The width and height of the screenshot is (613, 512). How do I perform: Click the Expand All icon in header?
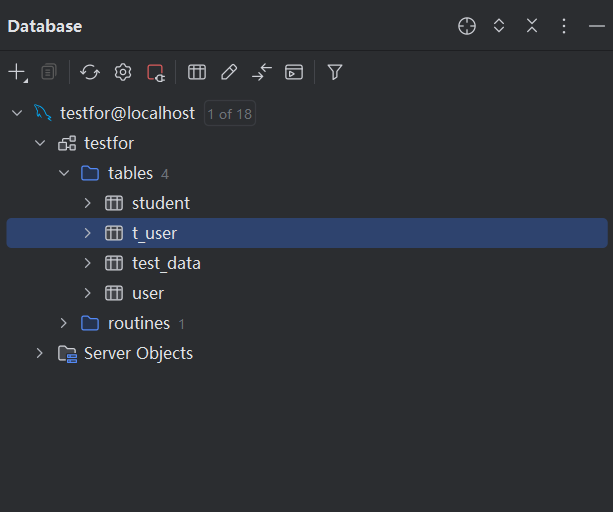tap(499, 26)
